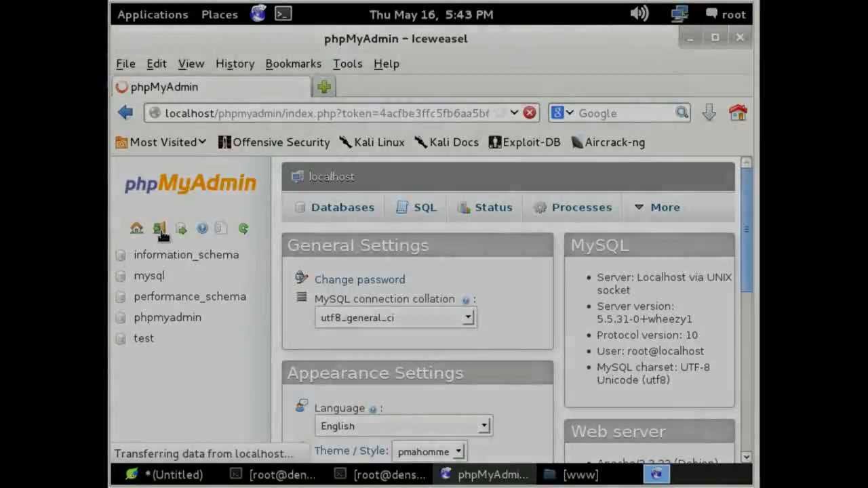The image size is (868, 488).
Task: Open the Exploit-DB bookmark
Action: 524,142
